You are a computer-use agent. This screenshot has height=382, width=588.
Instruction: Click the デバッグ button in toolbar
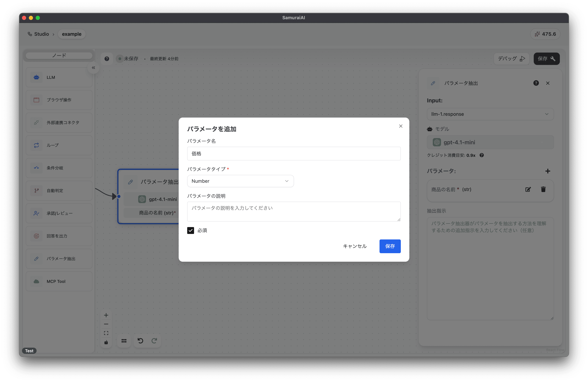511,59
